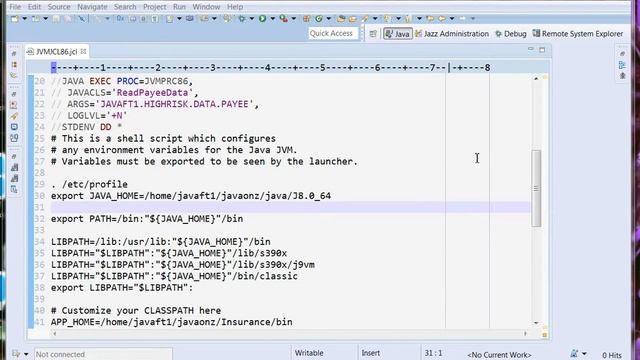
Task: Open the Window menu
Action: pyautogui.click(x=206, y=7)
